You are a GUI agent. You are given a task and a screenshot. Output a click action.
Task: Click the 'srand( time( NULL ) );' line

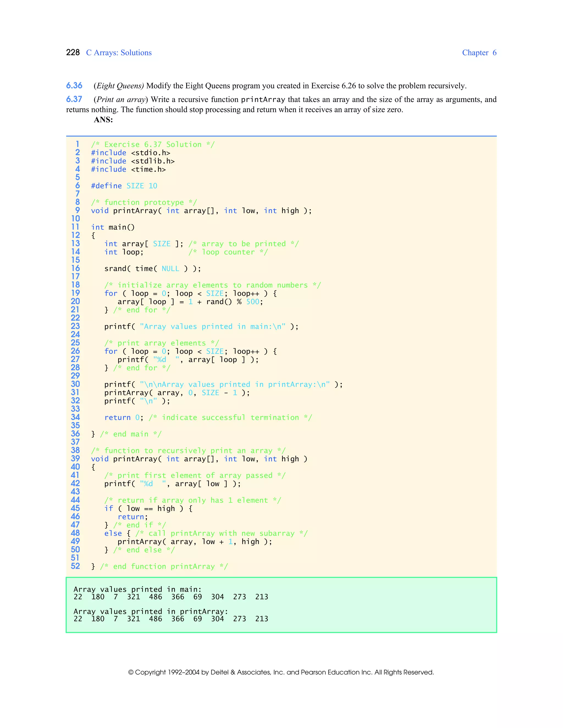(x=153, y=269)
